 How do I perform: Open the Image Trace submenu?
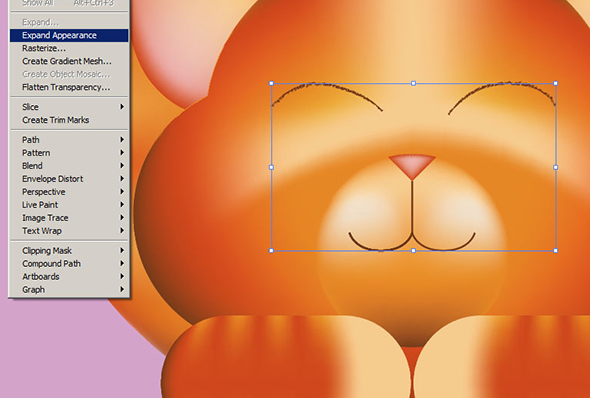(x=69, y=218)
